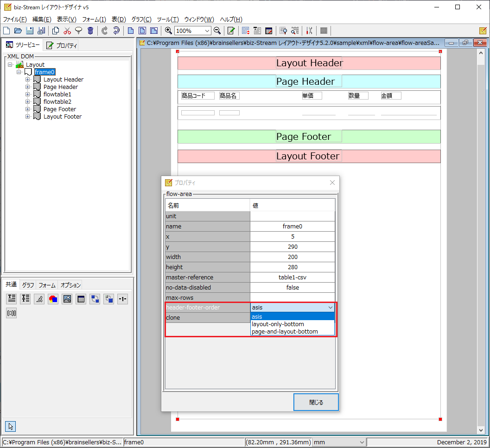Close the プロパティ dialog with X

coord(332,183)
